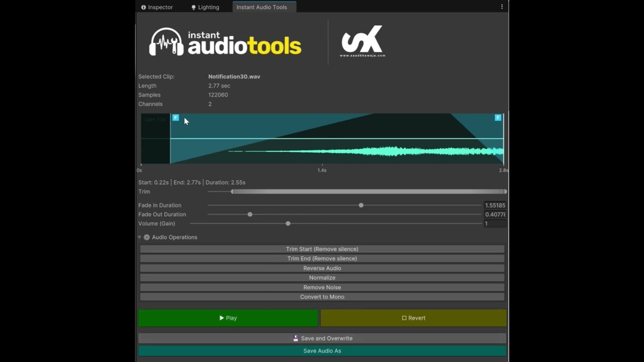Click the Selected Clip label
Viewport: 644px width, 362px height.
156,76
